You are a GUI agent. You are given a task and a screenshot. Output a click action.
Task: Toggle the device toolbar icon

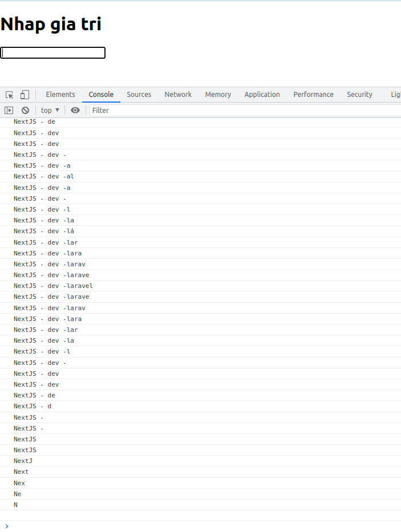(25, 95)
